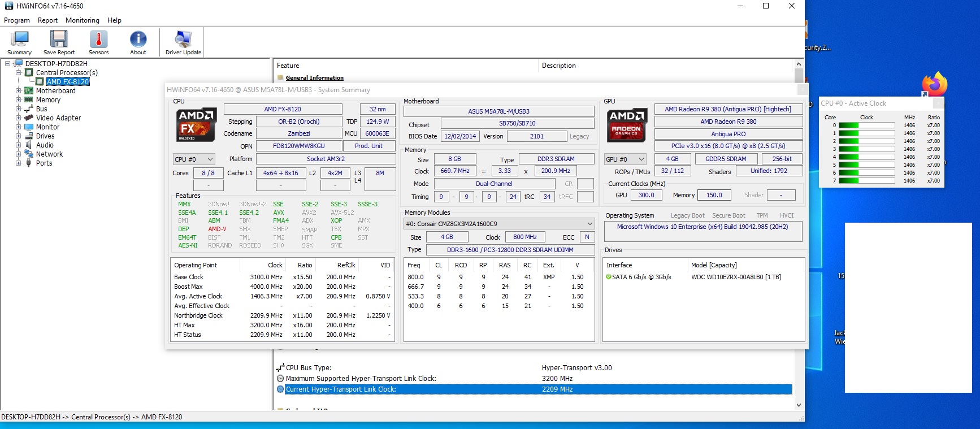Image resolution: width=980 pixels, height=429 pixels.
Task: Click the AMD Radeon Graphics logo
Action: (x=627, y=125)
